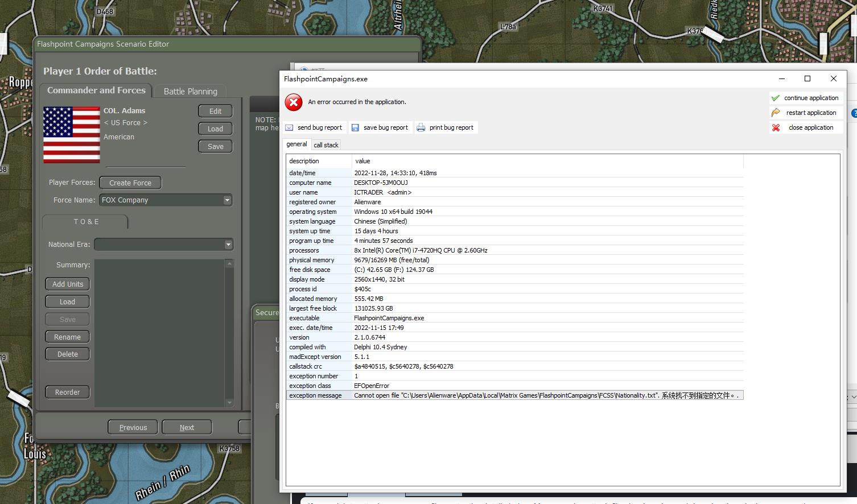Click the Delete force button

68,354
